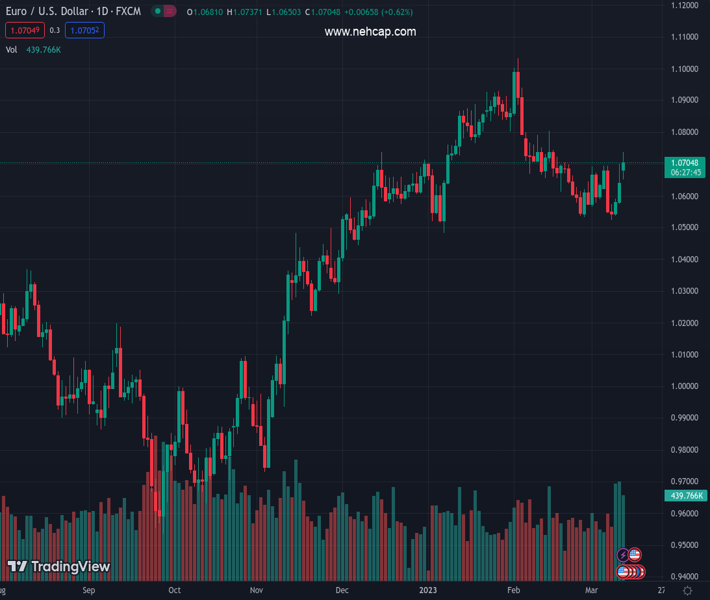Click the purple lightning event icon

click(624, 555)
